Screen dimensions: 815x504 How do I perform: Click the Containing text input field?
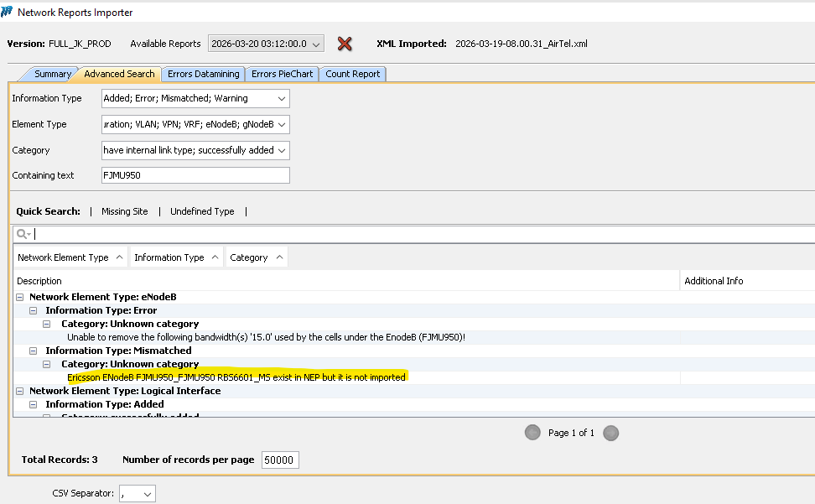tap(195, 175)
